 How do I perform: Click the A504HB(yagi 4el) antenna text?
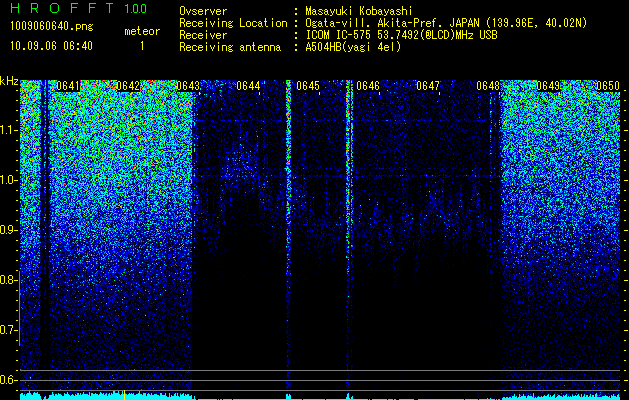tap(353, 47)
